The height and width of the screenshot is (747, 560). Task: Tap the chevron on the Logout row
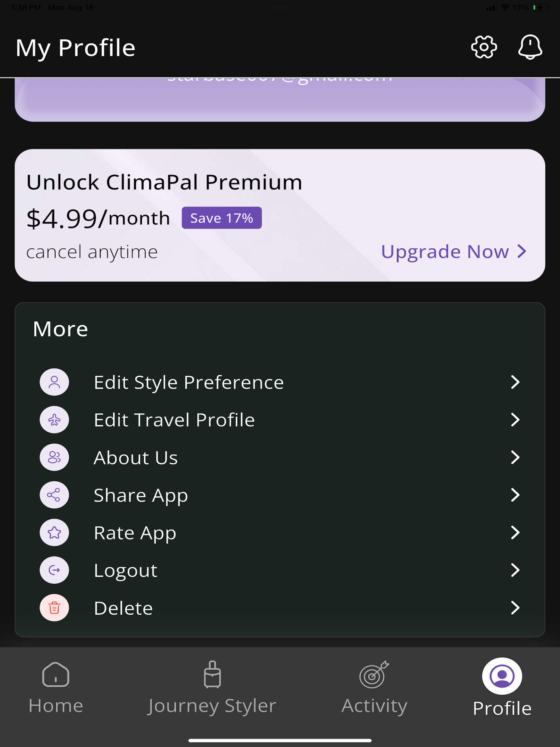pyautogui.click(x=515, y=570)
